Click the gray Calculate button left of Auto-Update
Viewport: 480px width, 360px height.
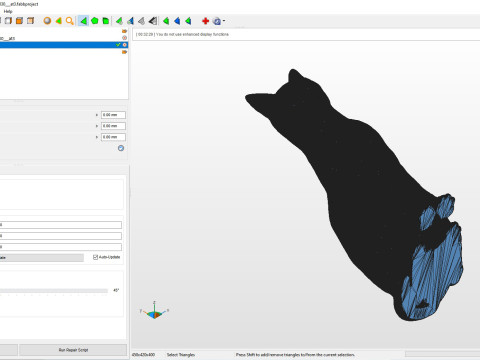[42, 258]
